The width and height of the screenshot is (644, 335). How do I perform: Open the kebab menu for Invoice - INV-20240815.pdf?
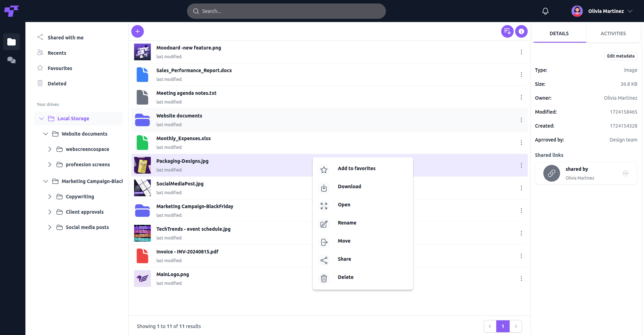(x=521, y=256)
